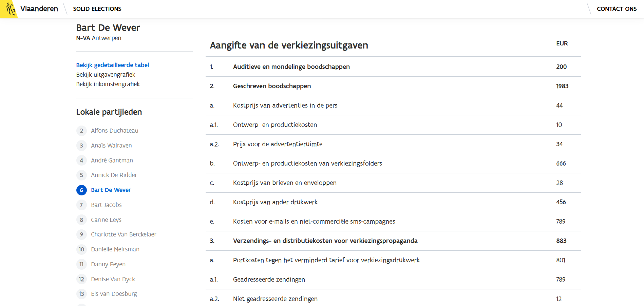This screenshot has height=306, width=644.
Task: Open Bekijk gedetailleerde tabel link
Action: [112, 65]
